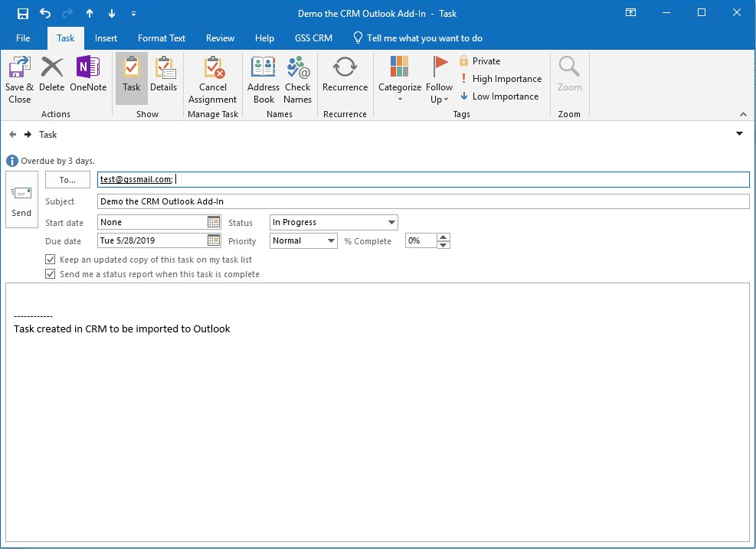Open the Follow Up flag menu
This screenshot has width=756, height=549.
tap(439, 80)
